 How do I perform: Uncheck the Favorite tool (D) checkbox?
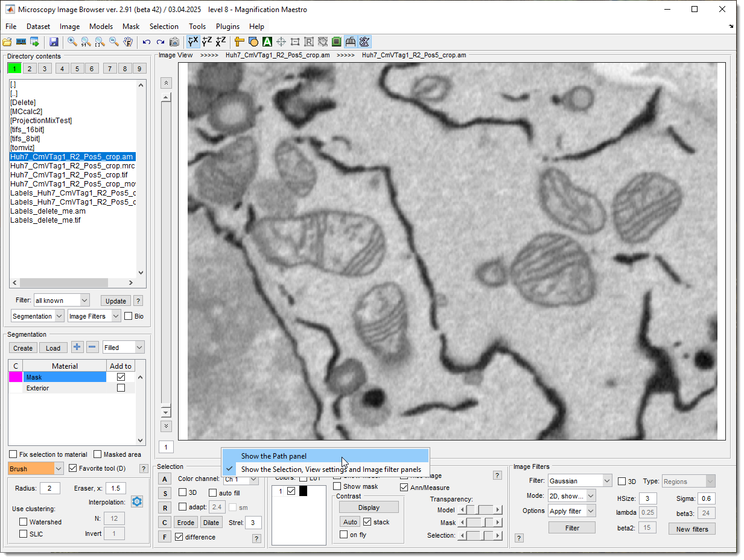(x=73, y=468)
